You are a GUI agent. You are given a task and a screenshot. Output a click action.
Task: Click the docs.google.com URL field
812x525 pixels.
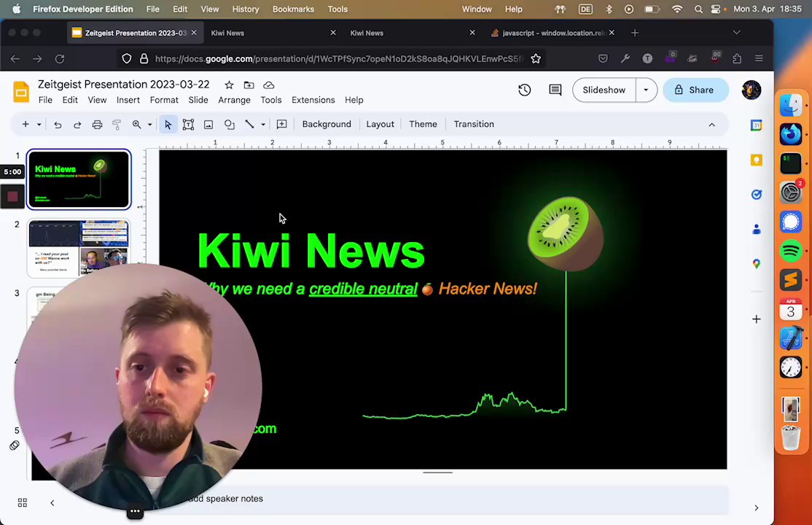pyautogui.click(x=339, y=58)
